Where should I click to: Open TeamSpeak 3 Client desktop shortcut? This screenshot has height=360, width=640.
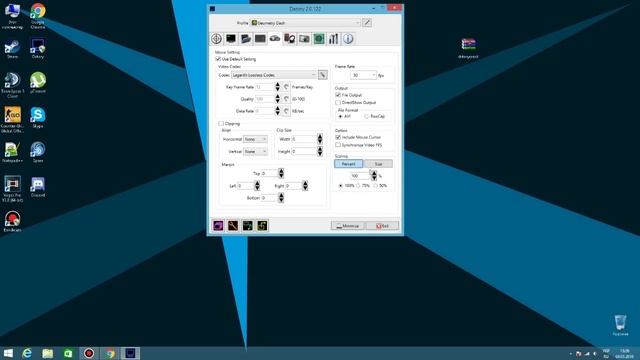click(12, 85)
